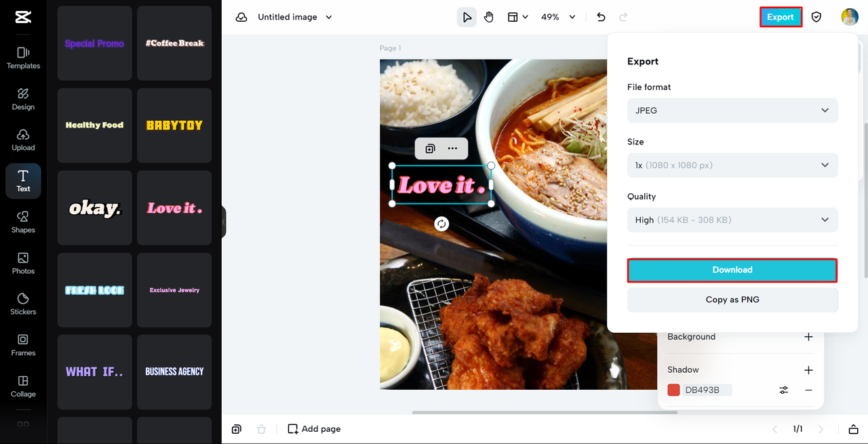Screen dimensions: 868x444
Task: Click the horizontal canvas scrollbar
Action: 545,412
